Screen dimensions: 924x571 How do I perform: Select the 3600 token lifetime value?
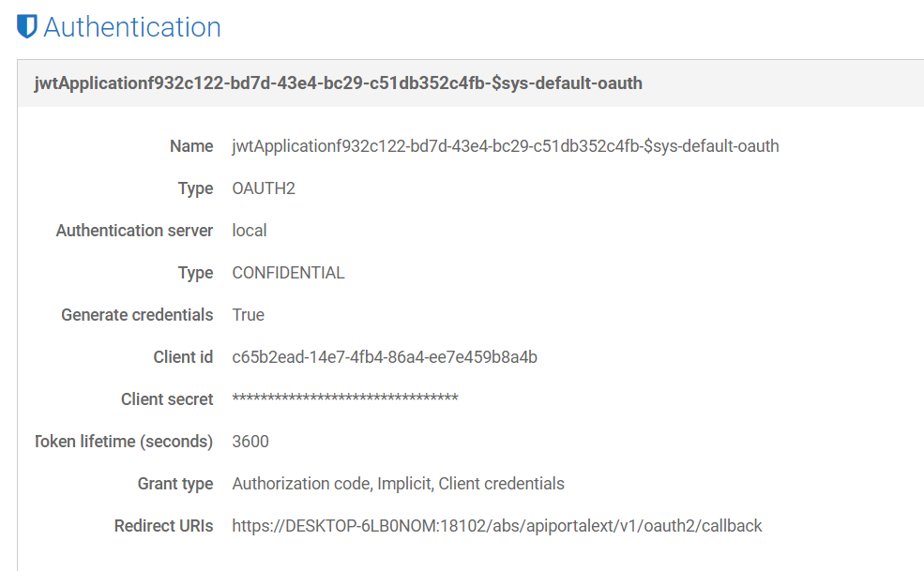pos(250,442)
